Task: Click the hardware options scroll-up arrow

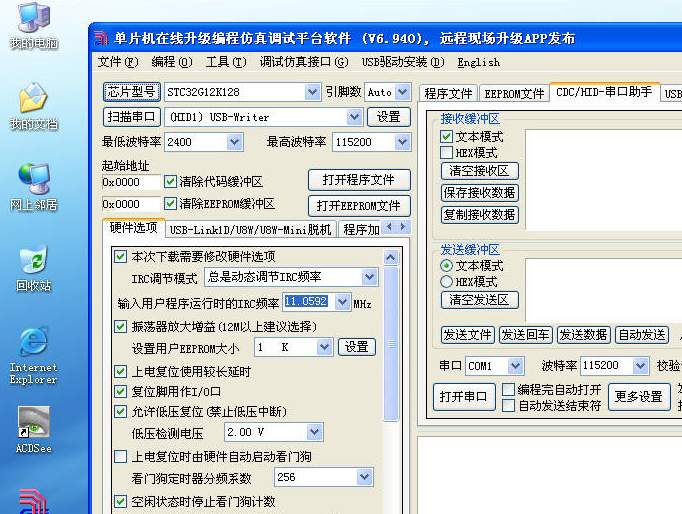Action: tap(391, 257)
